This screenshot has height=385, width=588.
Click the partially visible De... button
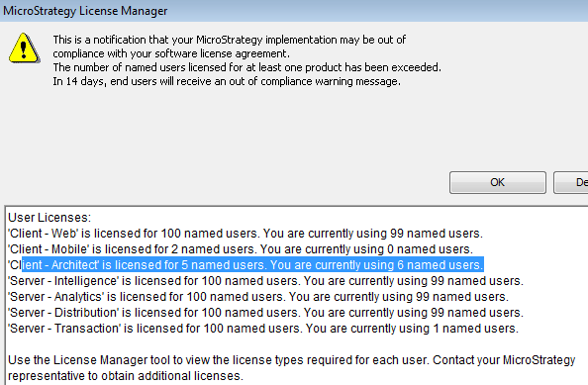tap(571, 182)
